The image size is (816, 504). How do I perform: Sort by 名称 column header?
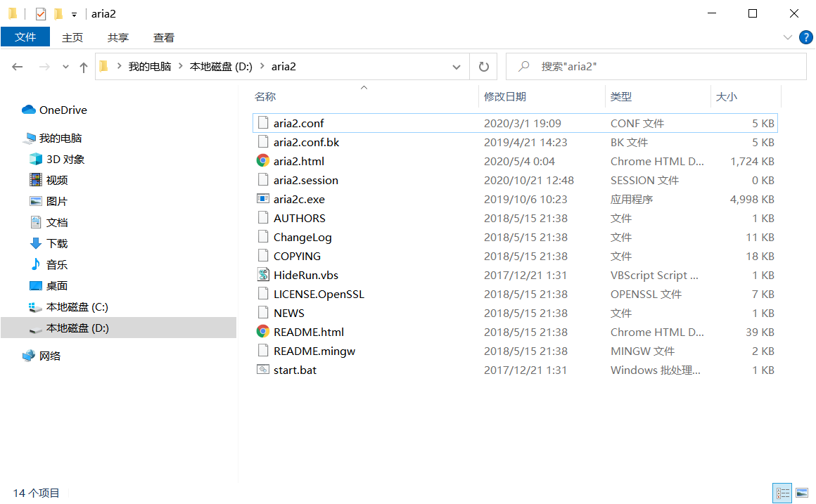click(265, 96)
